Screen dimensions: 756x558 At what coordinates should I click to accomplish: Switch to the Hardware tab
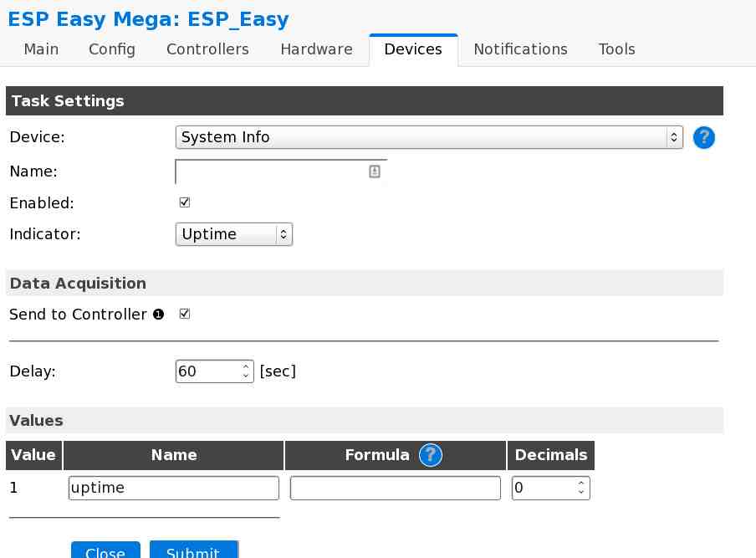click(x=316, y=49)
